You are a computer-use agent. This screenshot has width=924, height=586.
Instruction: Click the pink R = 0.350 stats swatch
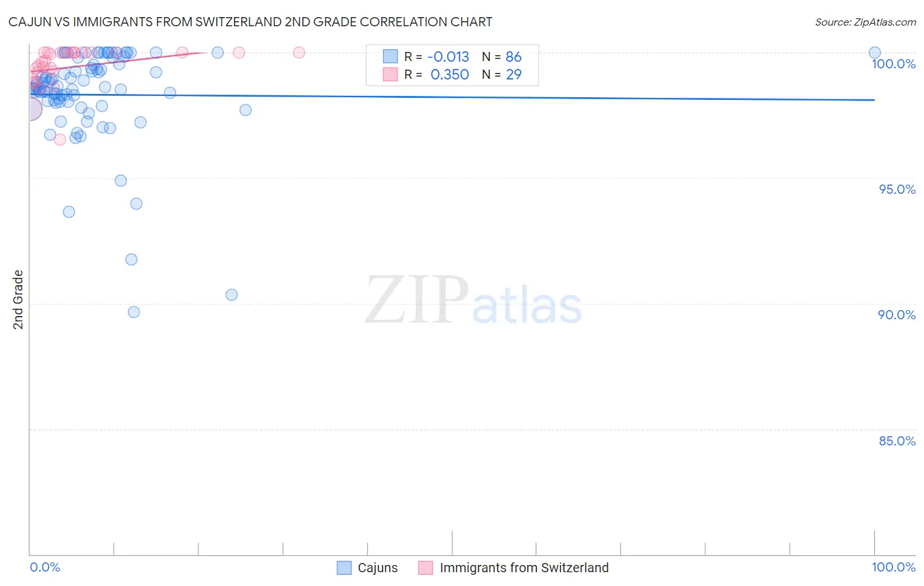click(390, 74)
